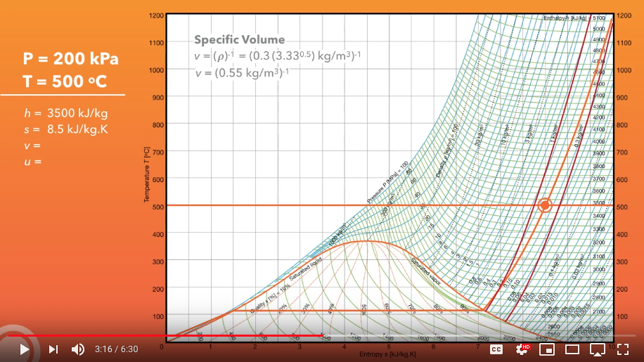Enable theater mode

click(572, 349)
